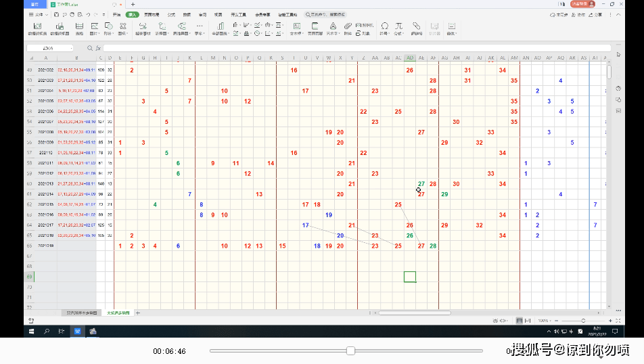
Task: Click the red login account button
Action: (582, 3)
